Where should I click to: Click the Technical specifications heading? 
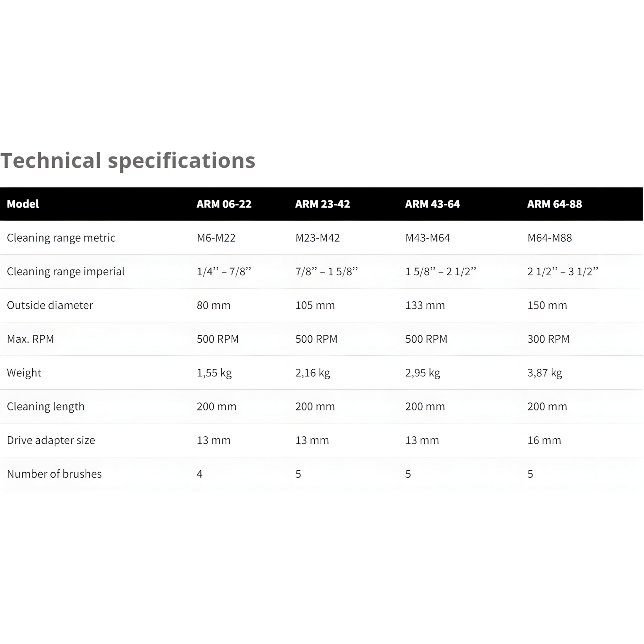click(x=128, y=161)
